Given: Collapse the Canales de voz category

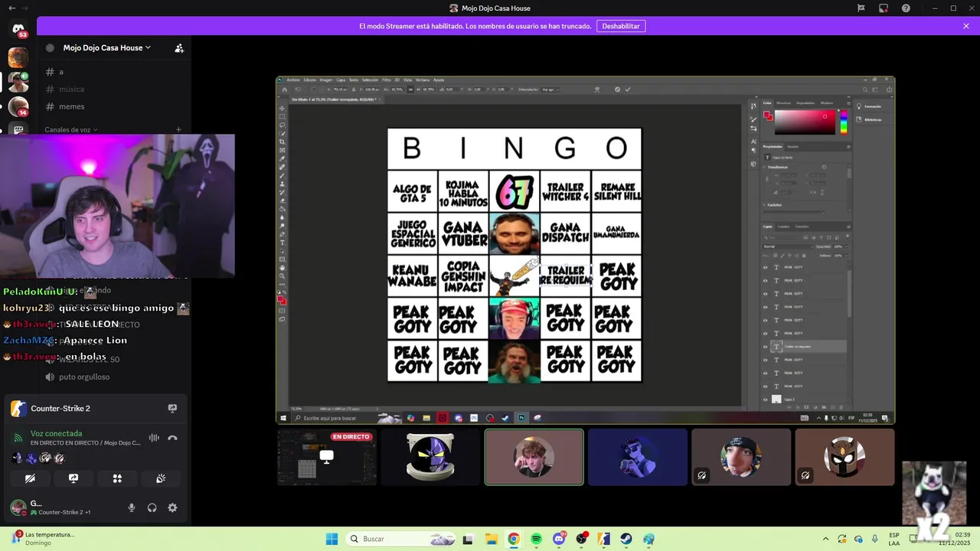Looking at the screenshot, I should tap(70, 129).
